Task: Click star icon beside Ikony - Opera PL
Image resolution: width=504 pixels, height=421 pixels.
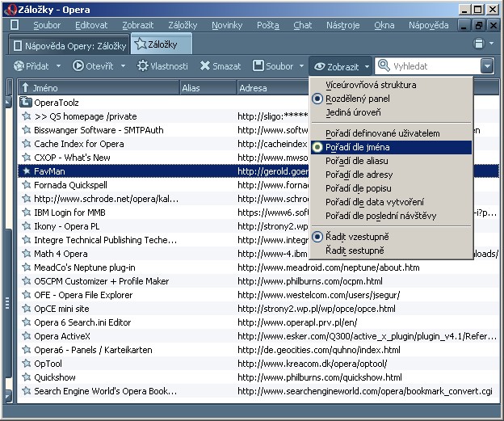Action: coord(27,226)
